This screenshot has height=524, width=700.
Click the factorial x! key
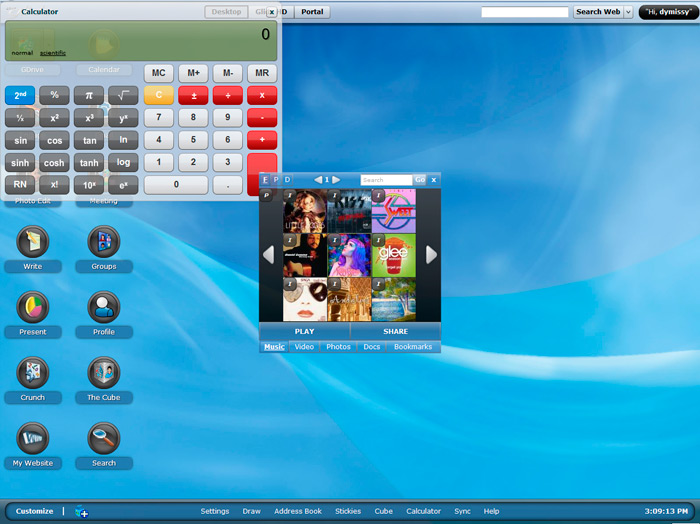[54, 185]
